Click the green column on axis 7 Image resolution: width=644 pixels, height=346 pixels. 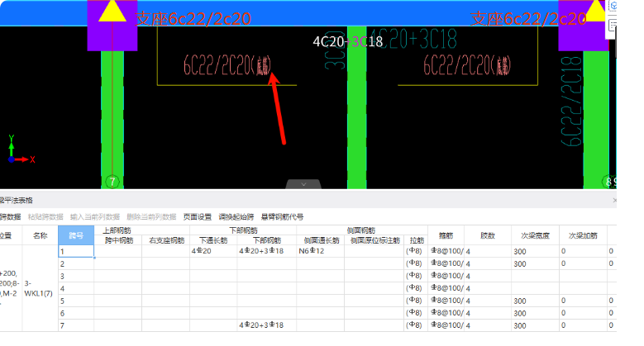pos(112,119)
